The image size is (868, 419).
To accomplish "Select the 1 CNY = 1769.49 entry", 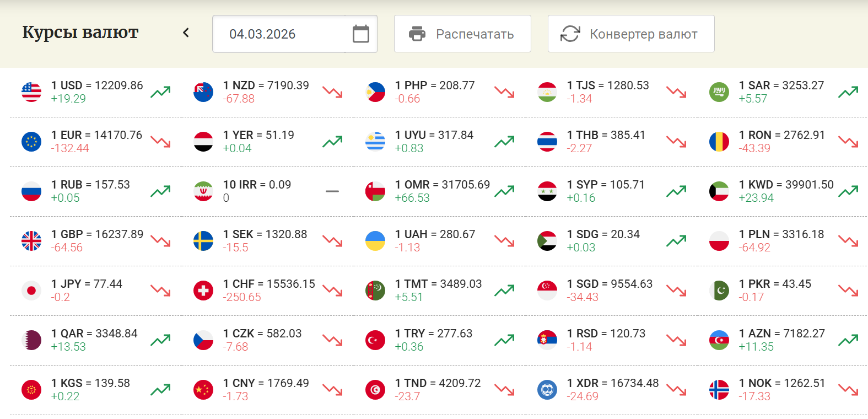I will click(266, 383).
